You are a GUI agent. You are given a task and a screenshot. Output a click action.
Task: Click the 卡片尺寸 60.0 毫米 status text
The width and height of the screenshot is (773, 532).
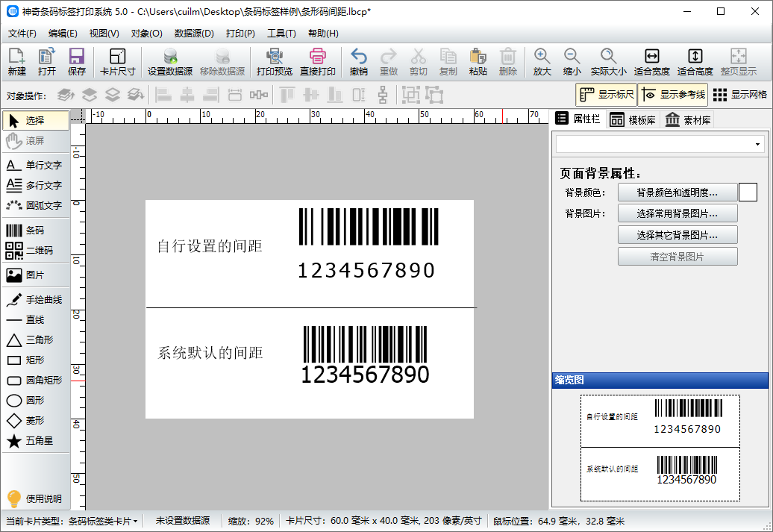click(384, 521)
